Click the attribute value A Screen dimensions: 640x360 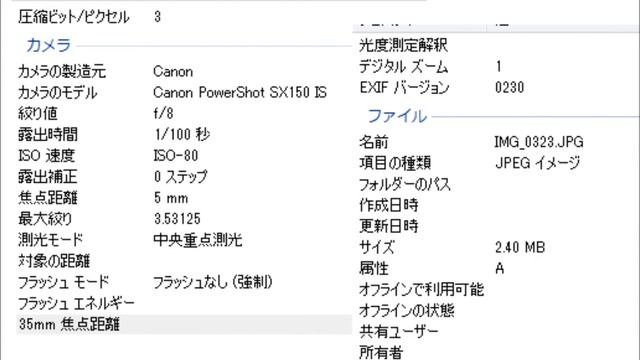pos(500,269)
